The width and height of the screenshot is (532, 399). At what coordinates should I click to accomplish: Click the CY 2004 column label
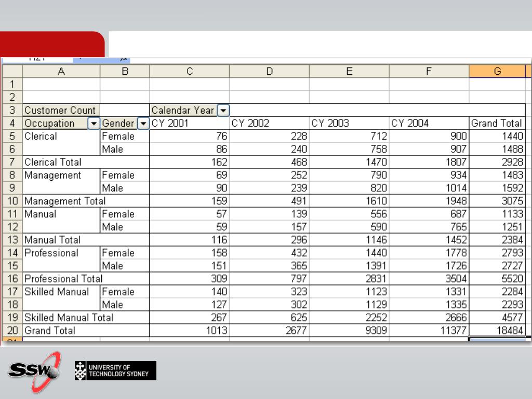(429, 123)
